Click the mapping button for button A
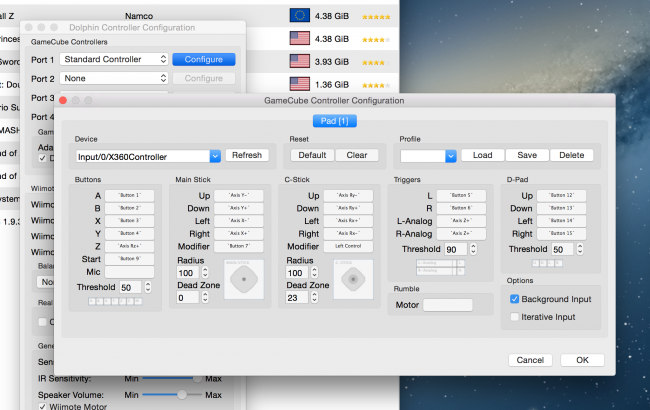This screenshot has width=650, height=410. pos(130,195)
